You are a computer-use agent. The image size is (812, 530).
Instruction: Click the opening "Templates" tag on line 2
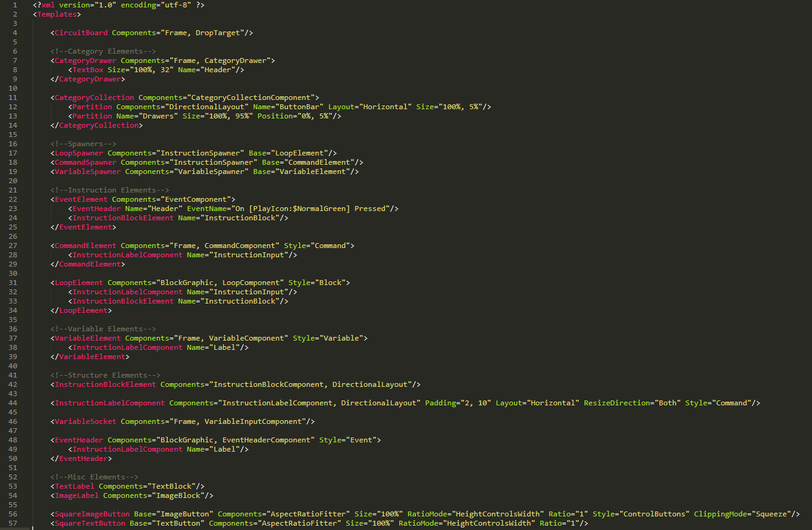click(57, 14)
